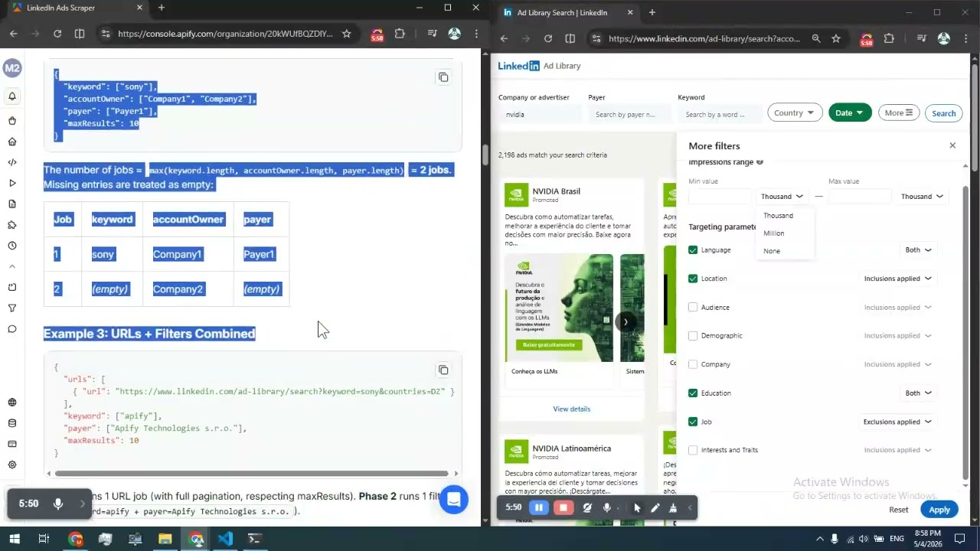Open View details for NVIDIA Brasil ad

[x=572, y=409]
